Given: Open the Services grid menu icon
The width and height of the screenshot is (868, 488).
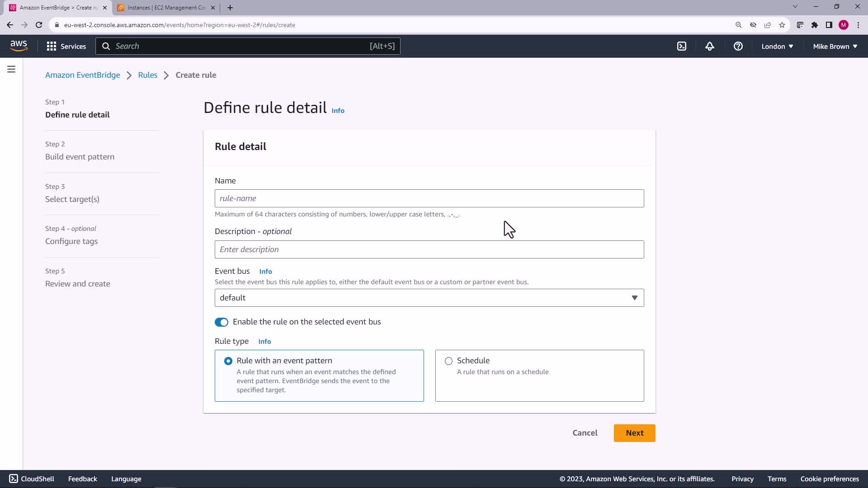Looking at the screenshot, I should click(x=52, y=46).
